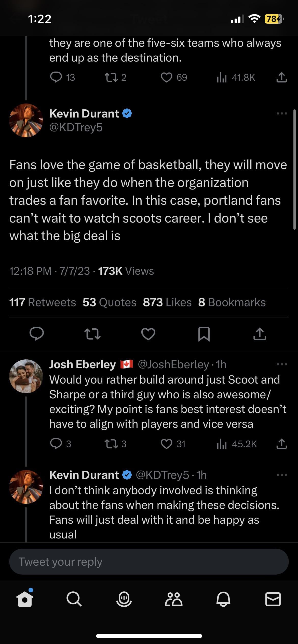298x644 pixels.
Task: Like Kevin Durant's main tweet
Action: click(148, 334)
